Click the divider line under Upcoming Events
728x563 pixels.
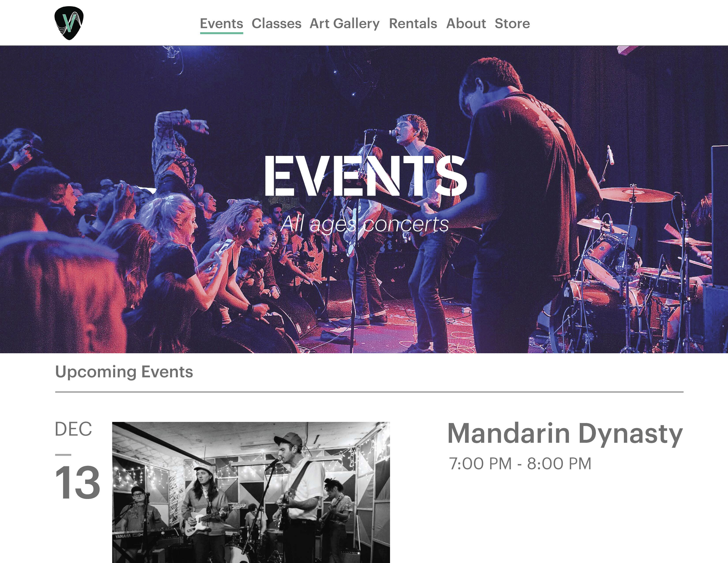click(x=369, y=392)
